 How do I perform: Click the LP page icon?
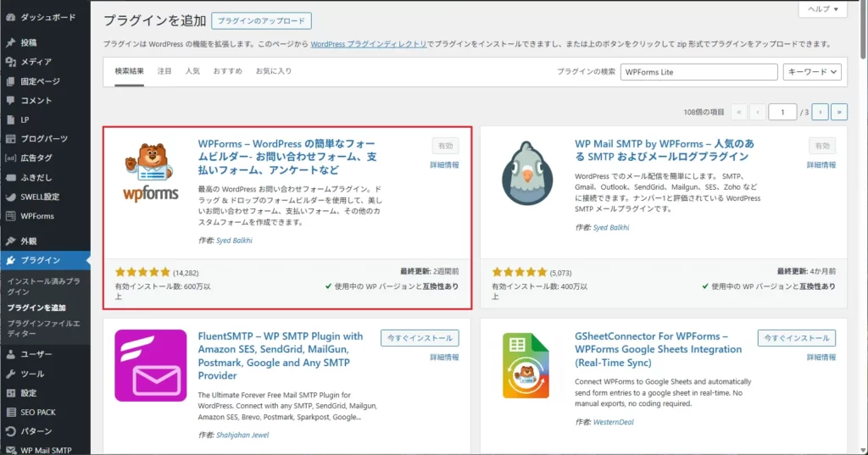coord(10,119)
